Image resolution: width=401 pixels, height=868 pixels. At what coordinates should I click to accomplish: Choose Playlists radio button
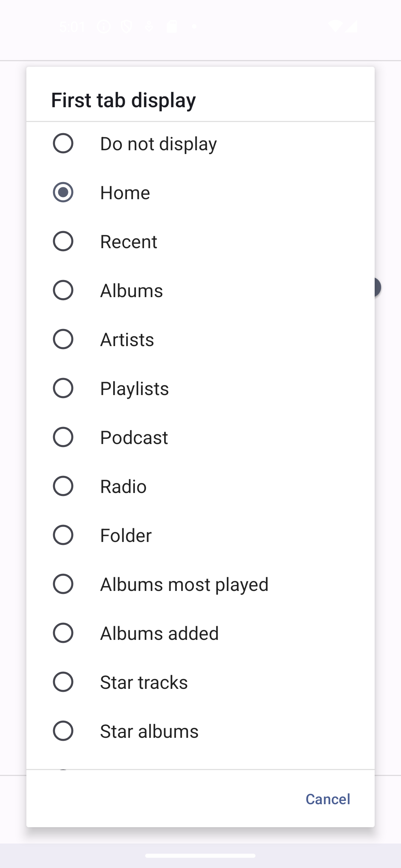(63, 388)
